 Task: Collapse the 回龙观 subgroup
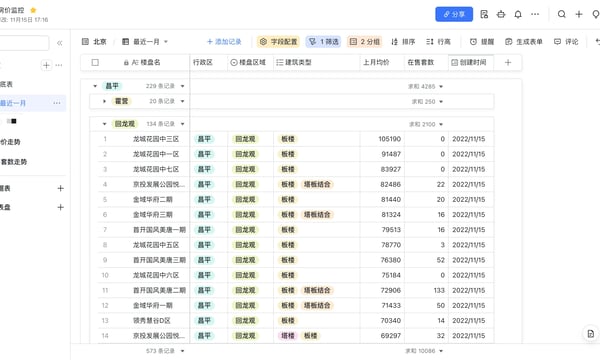tap(104, 124)
